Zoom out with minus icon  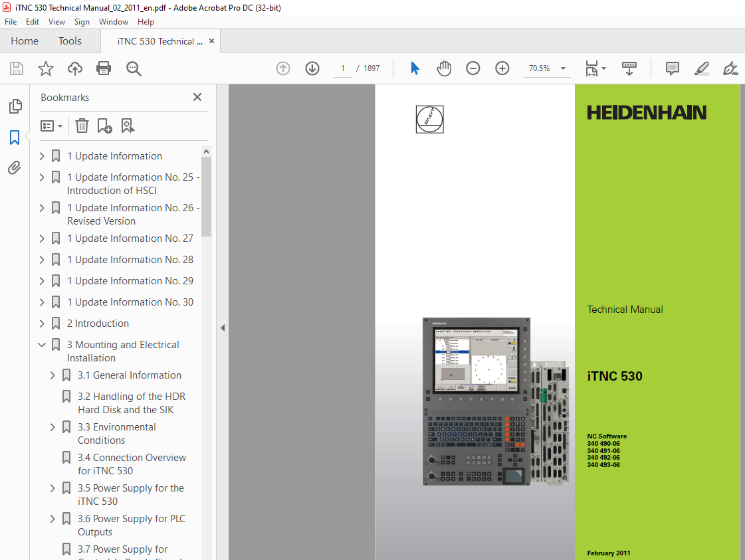[473, 68]
